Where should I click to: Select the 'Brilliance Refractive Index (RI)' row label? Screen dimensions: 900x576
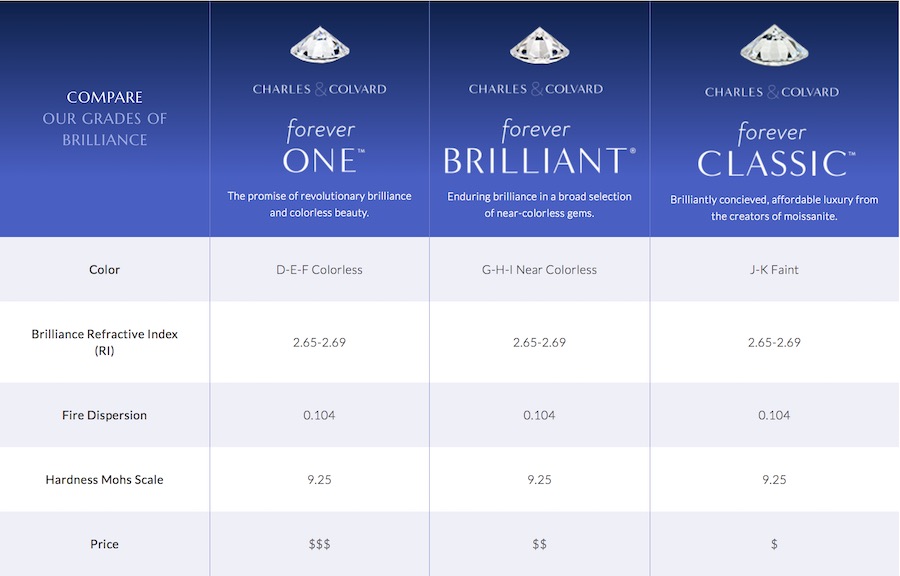(x=105, y=342)
